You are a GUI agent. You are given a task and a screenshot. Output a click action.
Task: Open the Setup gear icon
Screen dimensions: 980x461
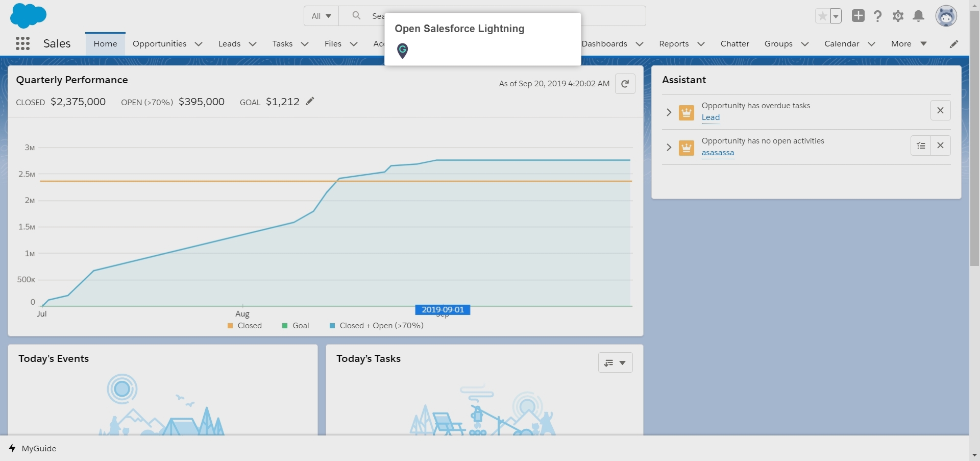click(898, 16)
